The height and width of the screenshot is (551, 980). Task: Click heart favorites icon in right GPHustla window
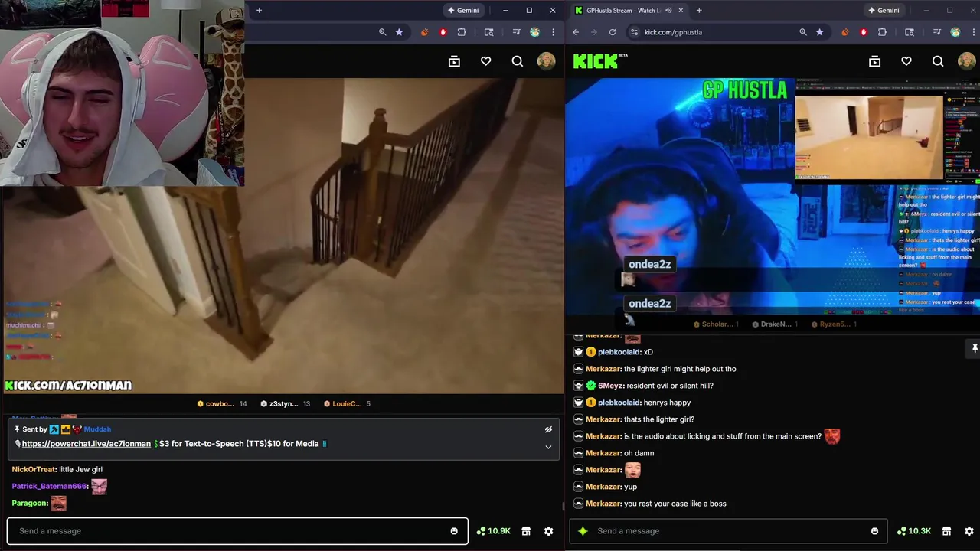[906, 61]
